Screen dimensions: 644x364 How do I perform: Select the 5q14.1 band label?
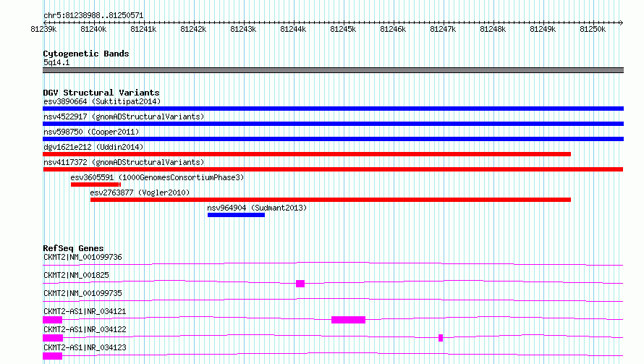(56, 62)
